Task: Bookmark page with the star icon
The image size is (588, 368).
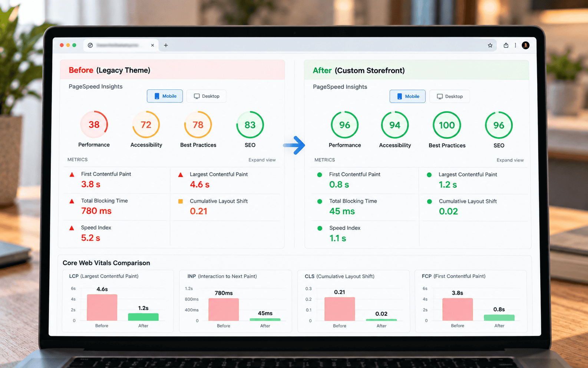Action: click(490, 45)
